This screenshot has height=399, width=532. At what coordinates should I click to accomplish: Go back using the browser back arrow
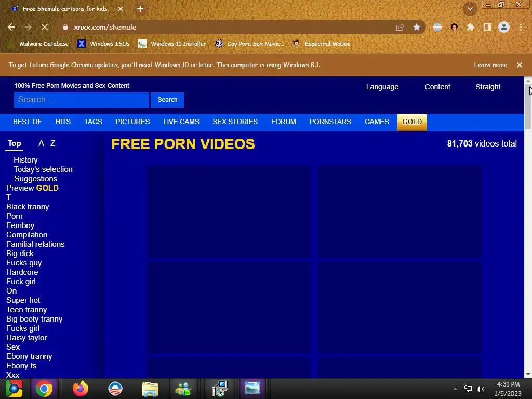pyautogui.click(x=11, y=27)
